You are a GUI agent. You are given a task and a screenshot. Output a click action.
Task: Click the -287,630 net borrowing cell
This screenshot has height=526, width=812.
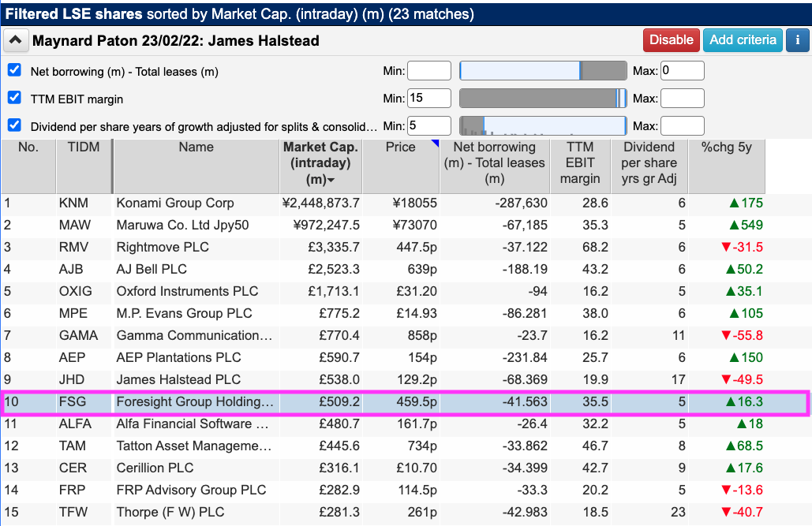(495, 203)
